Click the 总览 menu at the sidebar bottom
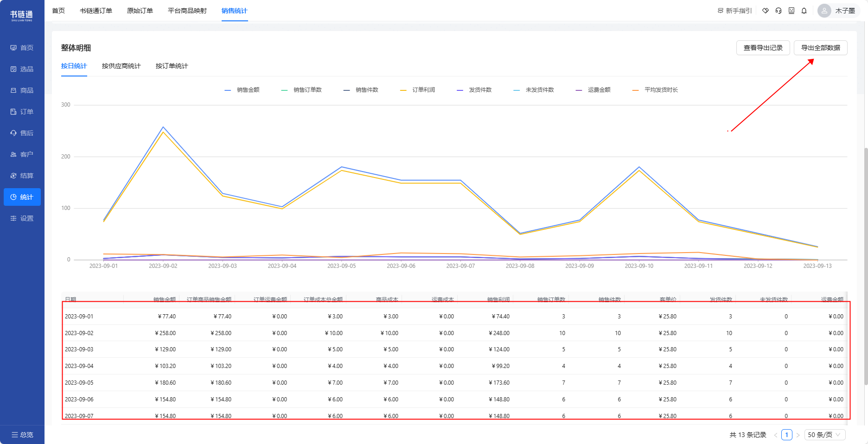This screenshot has height=444, width=868. tap(22, 435)
